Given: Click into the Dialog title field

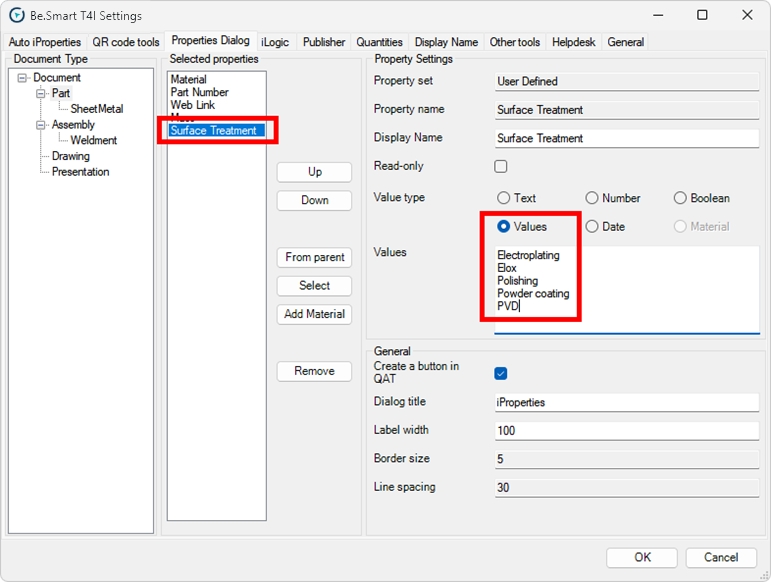Looking at the screenshot, I should pos(626,402).
